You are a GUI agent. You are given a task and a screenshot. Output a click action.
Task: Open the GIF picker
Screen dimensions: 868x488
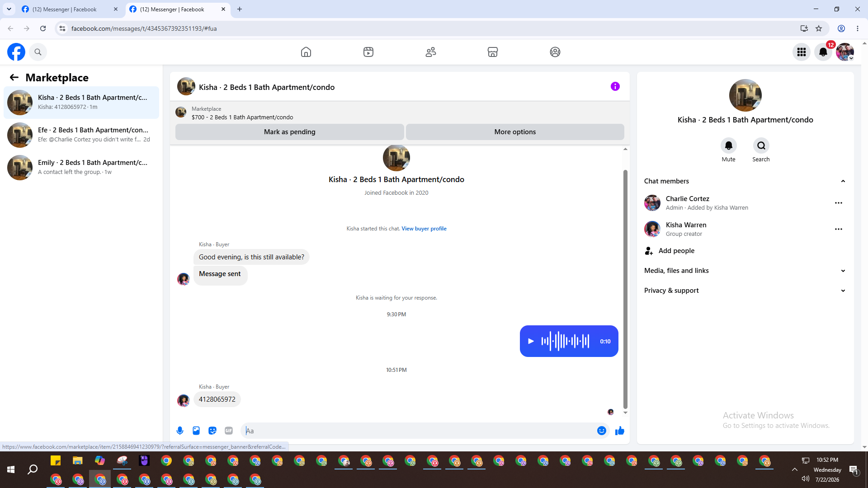pyautogui.click(x=229, y=431)
